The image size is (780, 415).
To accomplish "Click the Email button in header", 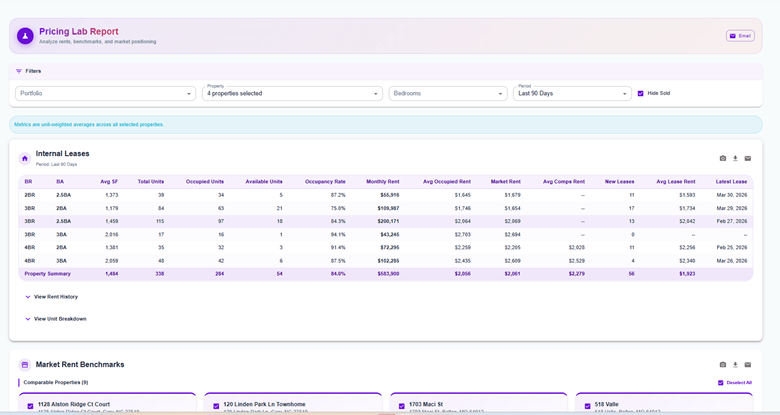I will [x=740, y=36].
